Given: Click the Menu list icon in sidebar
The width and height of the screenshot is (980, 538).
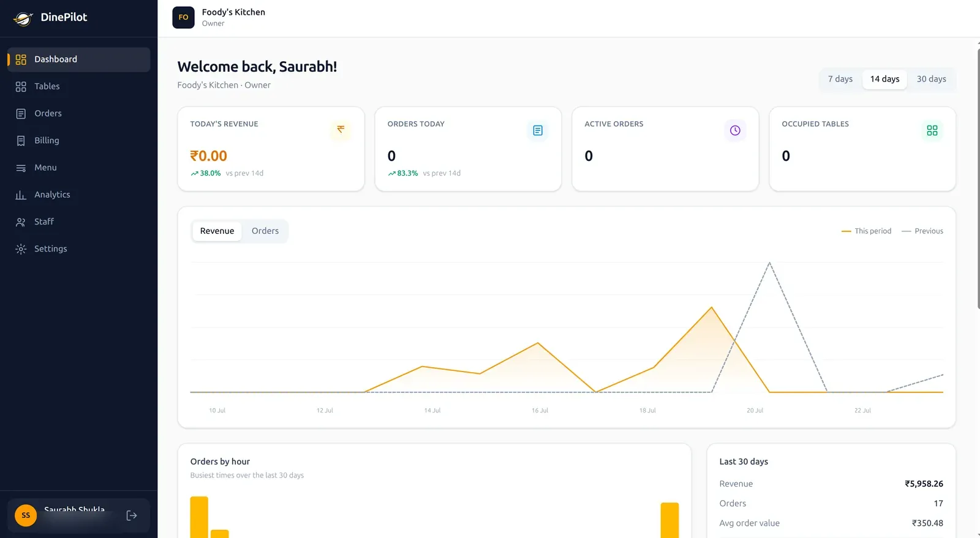Looking at the screenshot, I should [x=21, y=168].
